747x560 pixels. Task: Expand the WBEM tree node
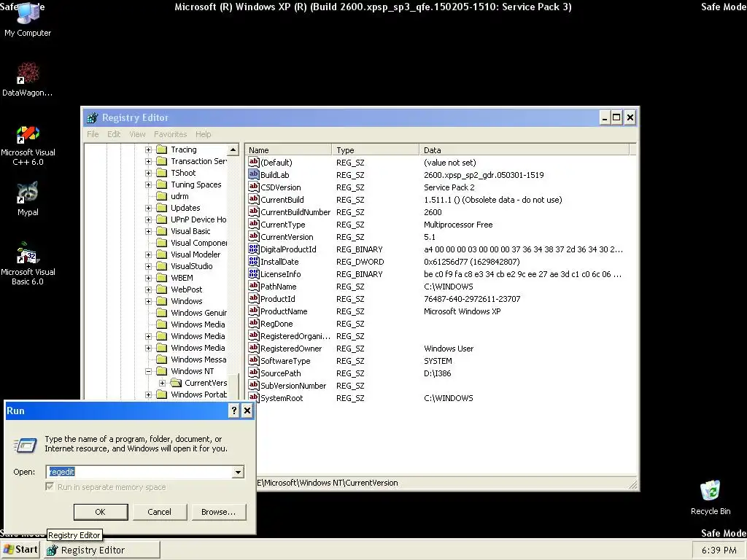[148, 278]
